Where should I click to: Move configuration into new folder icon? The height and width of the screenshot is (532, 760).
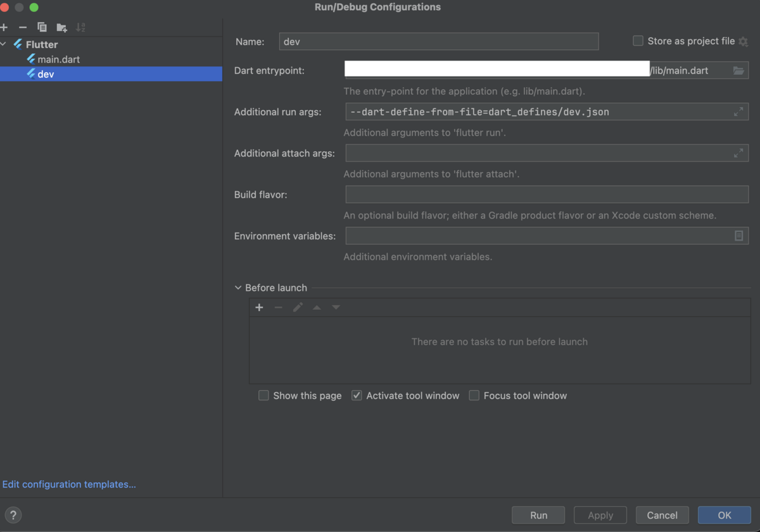coord(61,27)
